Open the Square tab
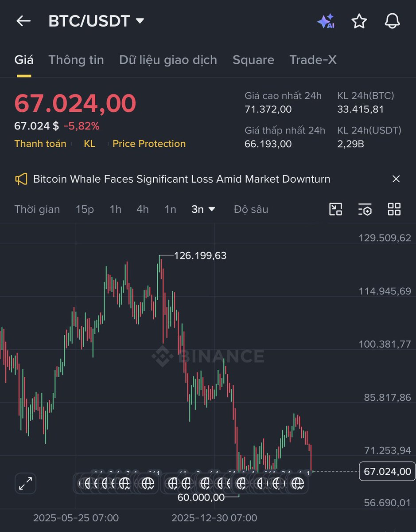The image size is (416, 532). 253,60
